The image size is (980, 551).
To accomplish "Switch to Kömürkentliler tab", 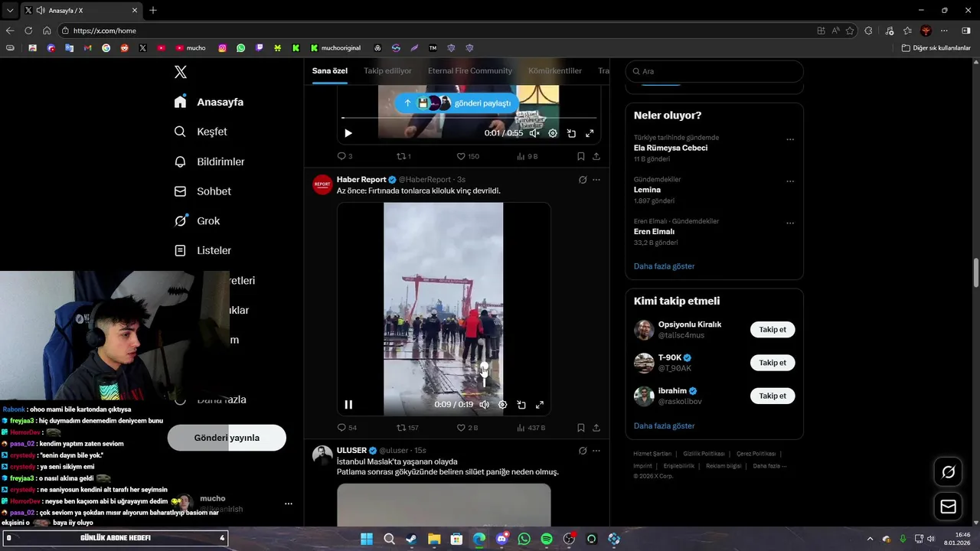I will click(555, 70).
